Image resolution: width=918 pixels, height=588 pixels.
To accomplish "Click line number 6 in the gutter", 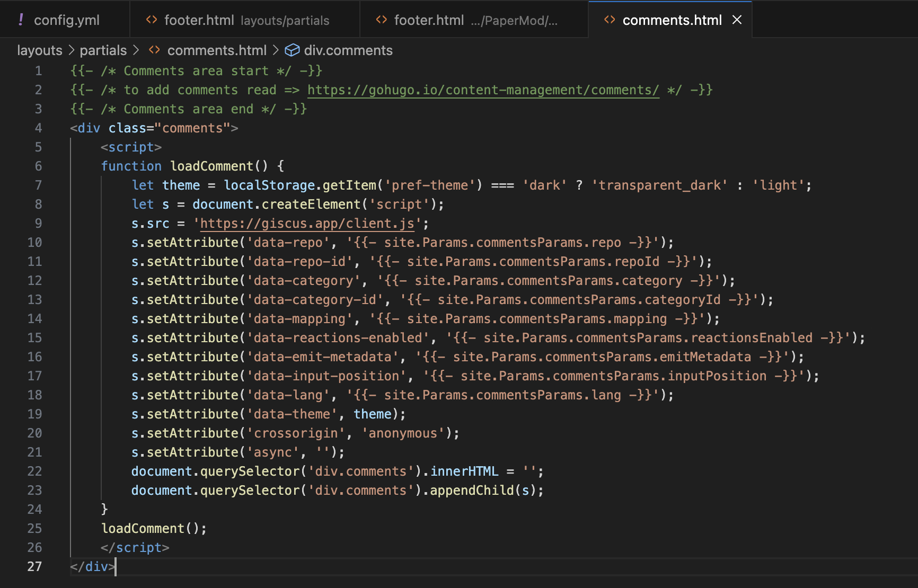I will click(38, 166).
